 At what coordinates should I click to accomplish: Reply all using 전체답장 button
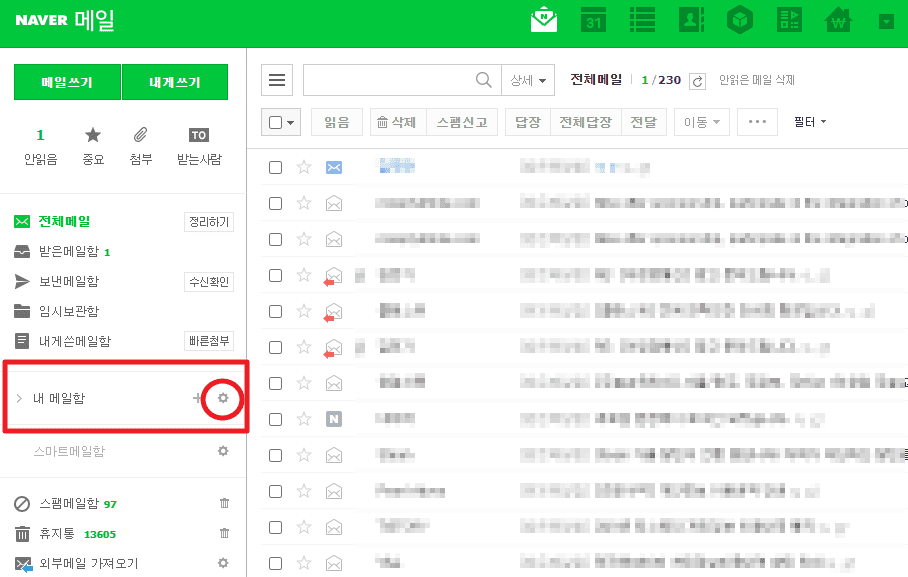coord(586,122)
